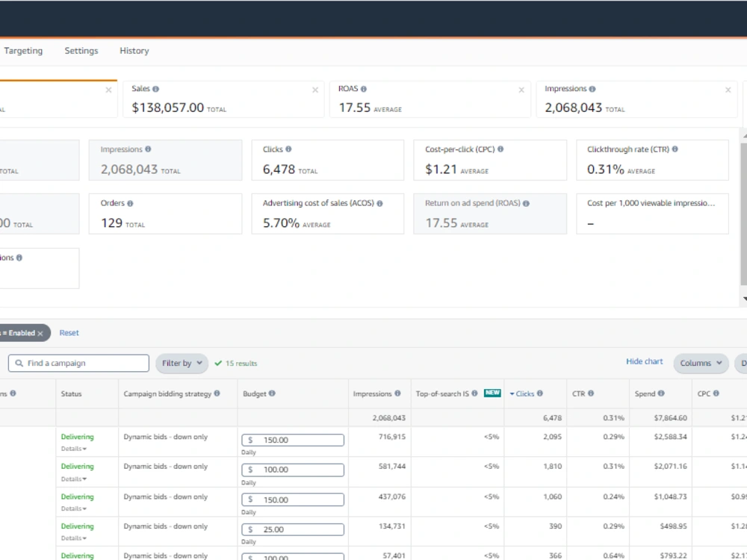This screenshot has height=560, width=747.
Task: Open the Columns dropdown
Action: click(x=701, y=363)
